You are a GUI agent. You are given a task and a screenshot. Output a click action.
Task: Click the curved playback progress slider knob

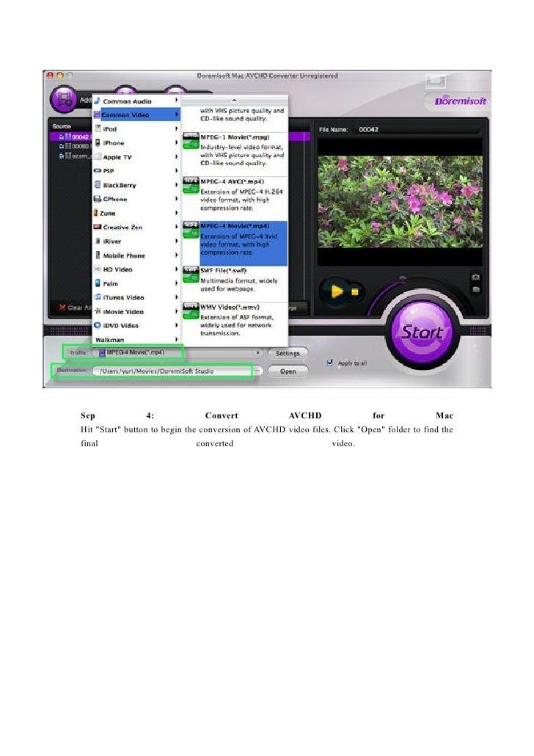coord(403,279)
